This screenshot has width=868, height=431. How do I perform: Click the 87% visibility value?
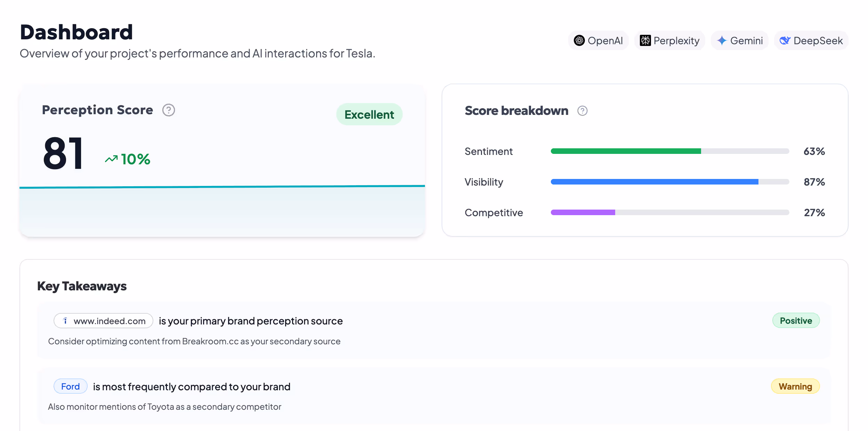(814, 182)
